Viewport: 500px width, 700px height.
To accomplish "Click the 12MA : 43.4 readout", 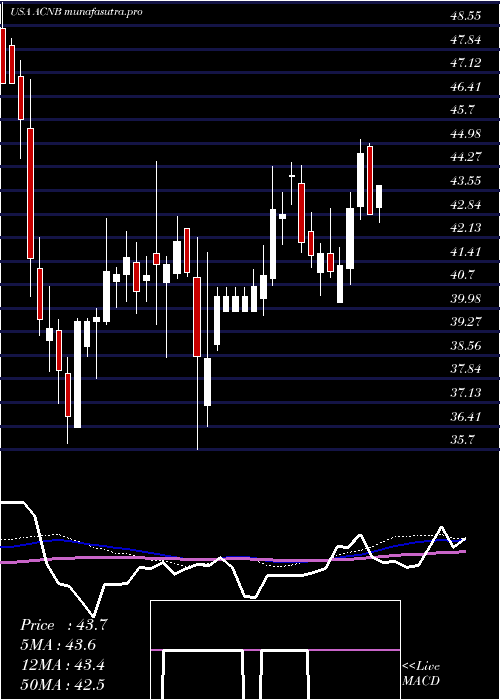I will coord(62,665).
